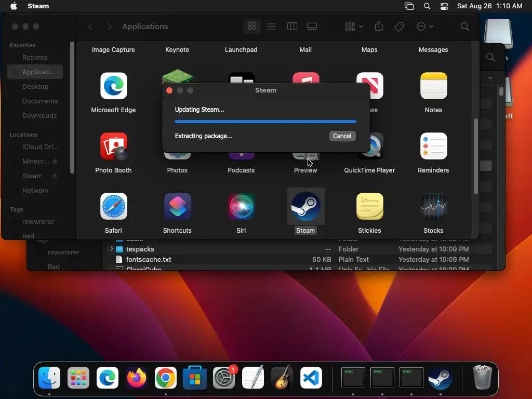Open System Settings from the Dock
The image size is (532, 399).
coord(224,378)
